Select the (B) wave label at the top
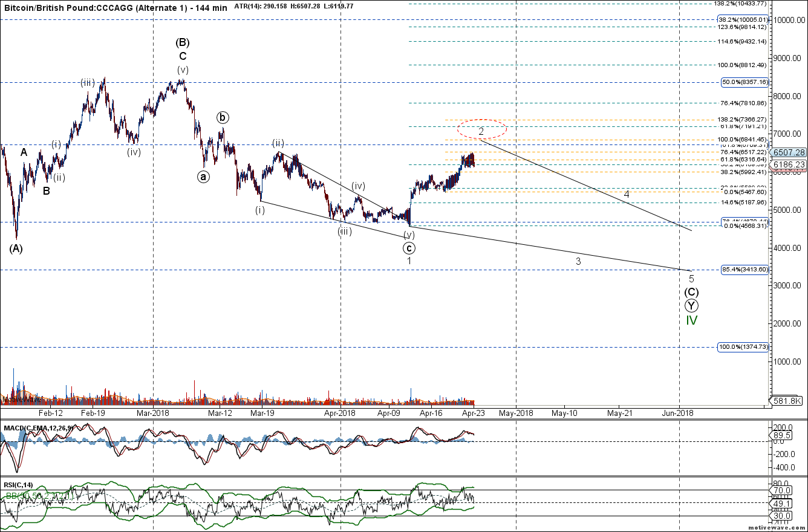The width and height of the screenshot is (808, 532). click(x=183, y=43)
